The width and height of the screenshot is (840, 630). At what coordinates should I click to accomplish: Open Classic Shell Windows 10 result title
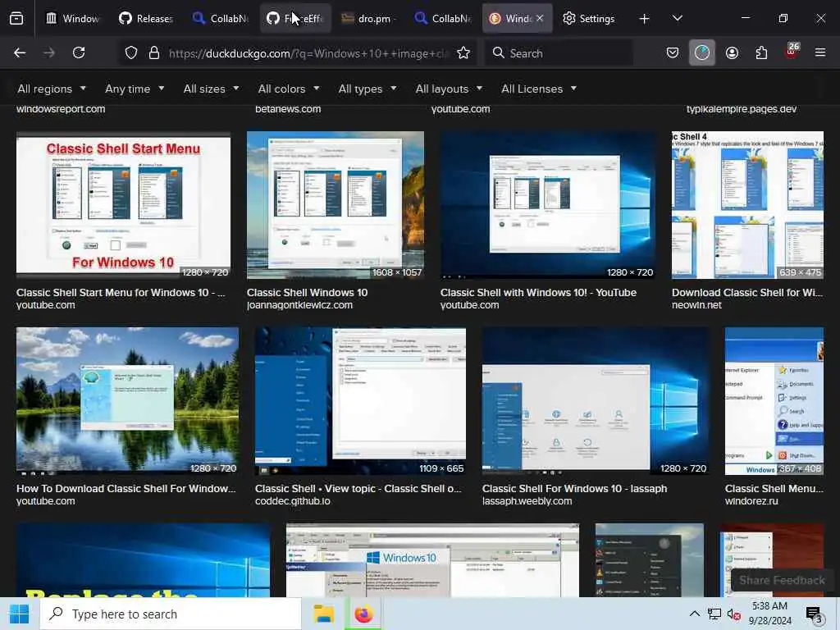point(307,293)
